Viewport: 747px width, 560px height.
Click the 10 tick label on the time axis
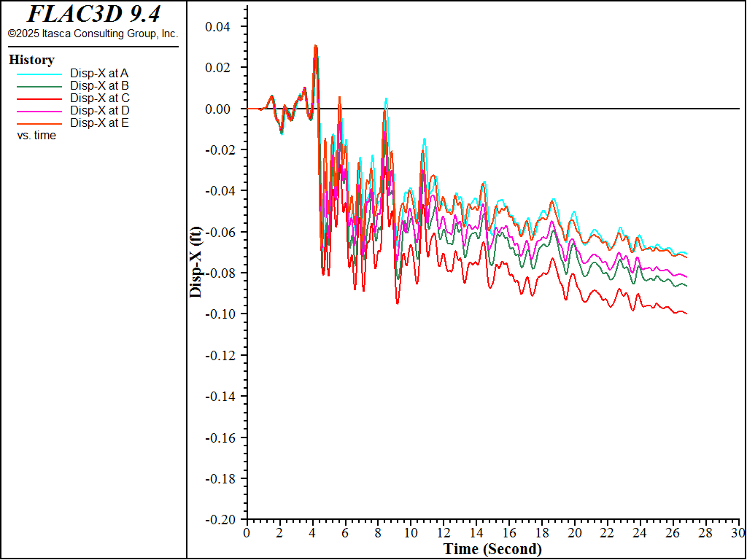pyautogui.click(x=411, y=532)
